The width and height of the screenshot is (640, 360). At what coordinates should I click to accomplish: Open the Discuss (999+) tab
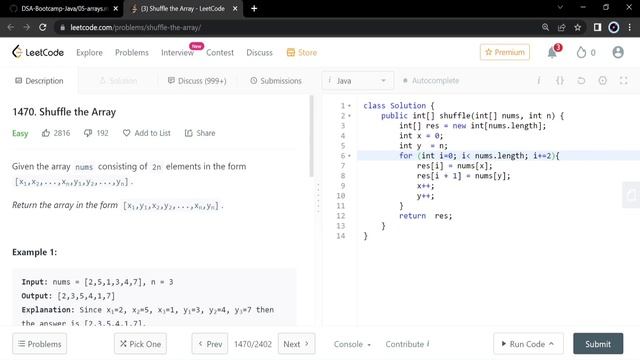pos(197,81)
